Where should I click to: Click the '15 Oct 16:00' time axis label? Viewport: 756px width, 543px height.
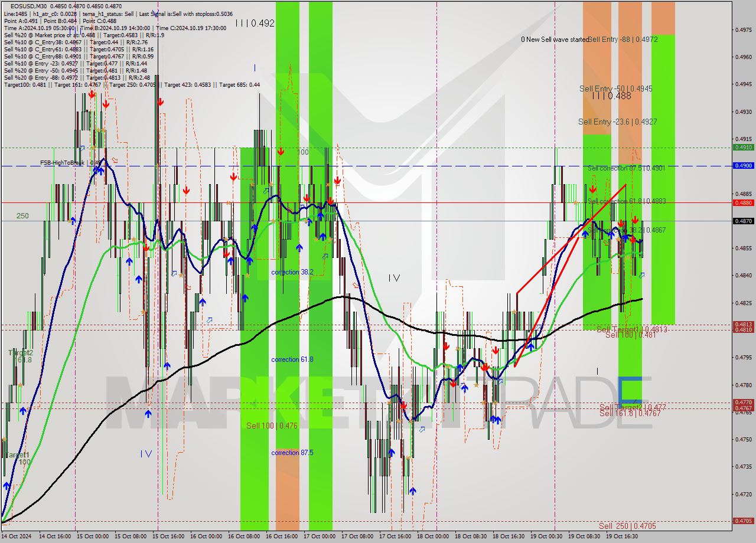click(x=168, y=537)
